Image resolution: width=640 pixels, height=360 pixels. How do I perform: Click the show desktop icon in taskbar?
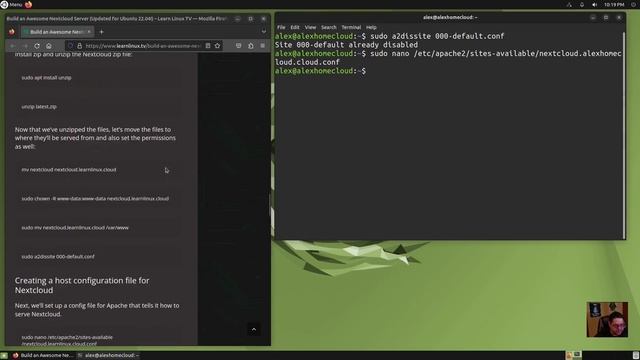click(4, 356)
